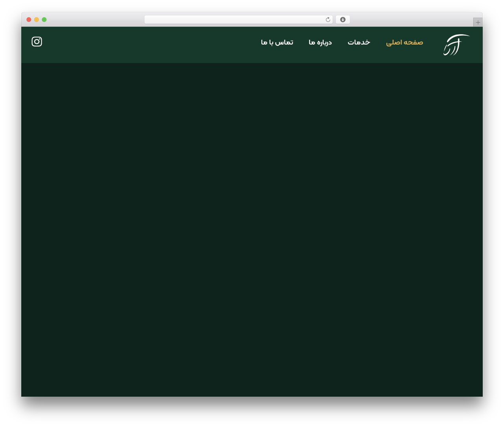Click the browser reload icon
504x427 pixels.
[x=328, y=20]
